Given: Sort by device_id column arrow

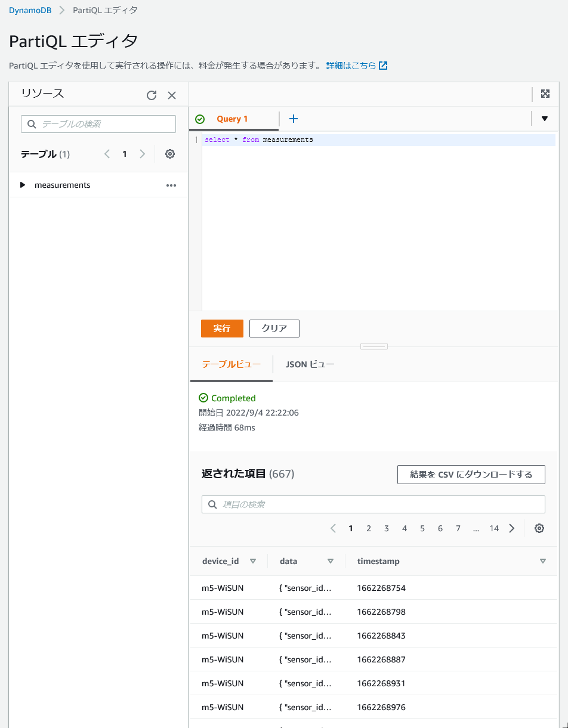Looking at the screenshot, I should click(253, 561).
